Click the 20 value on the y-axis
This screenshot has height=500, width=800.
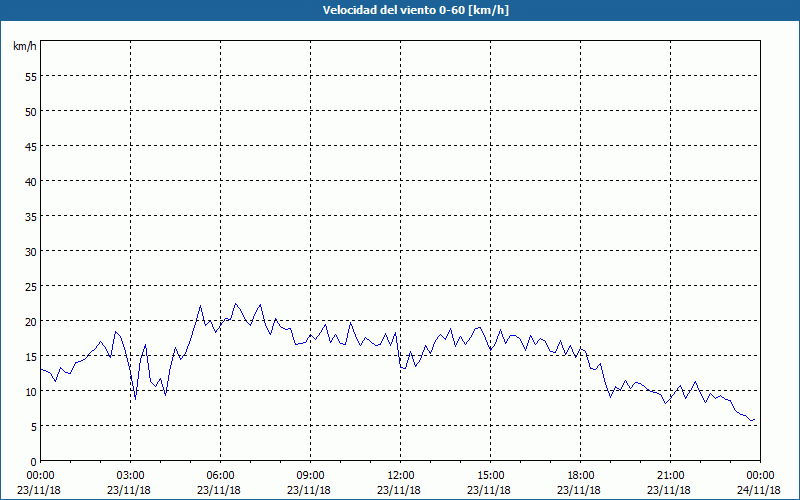coord(31,321)
